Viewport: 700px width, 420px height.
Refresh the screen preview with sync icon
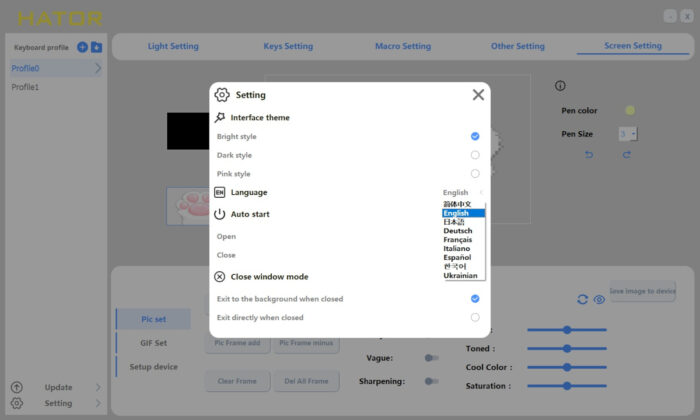coord(582,299)
